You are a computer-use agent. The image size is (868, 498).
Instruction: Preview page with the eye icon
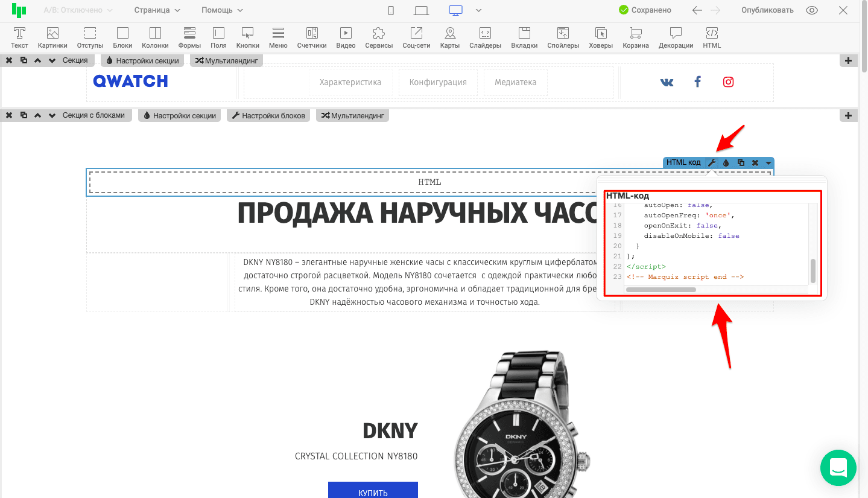[812, 10]
